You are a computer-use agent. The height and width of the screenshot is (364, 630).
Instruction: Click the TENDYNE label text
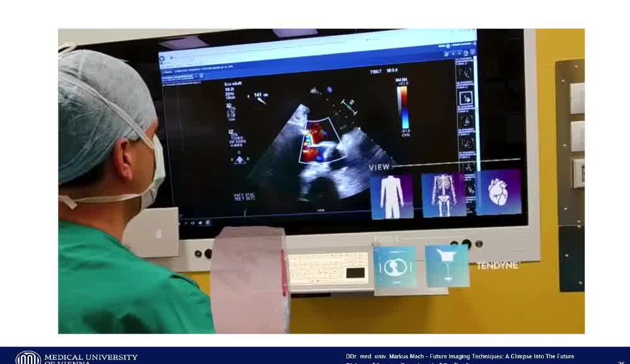point(498,266)
